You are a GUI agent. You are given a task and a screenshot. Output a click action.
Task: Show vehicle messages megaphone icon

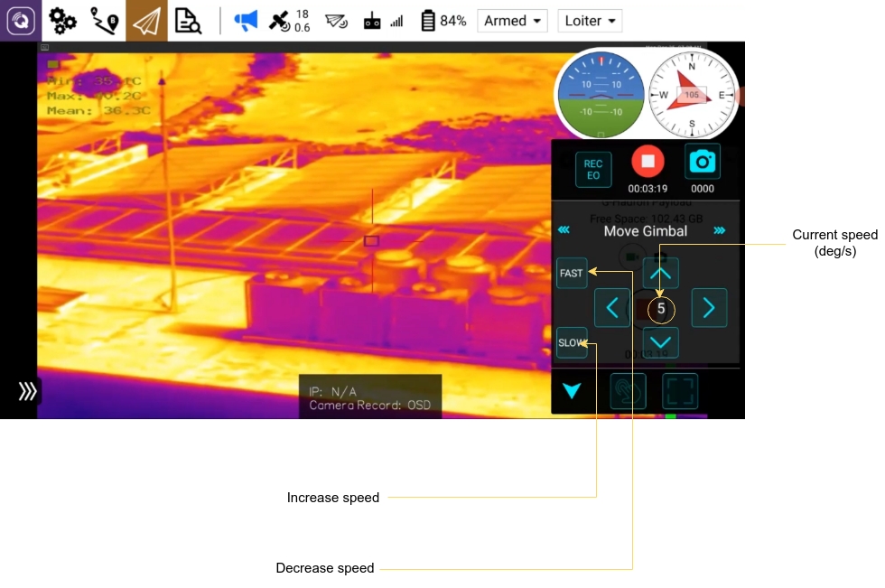point(246,21)
